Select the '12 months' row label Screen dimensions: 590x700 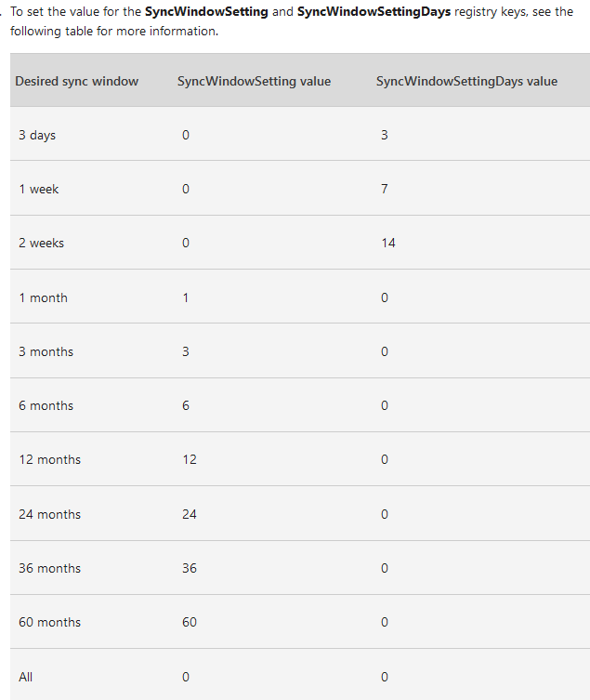click(49, 459)
